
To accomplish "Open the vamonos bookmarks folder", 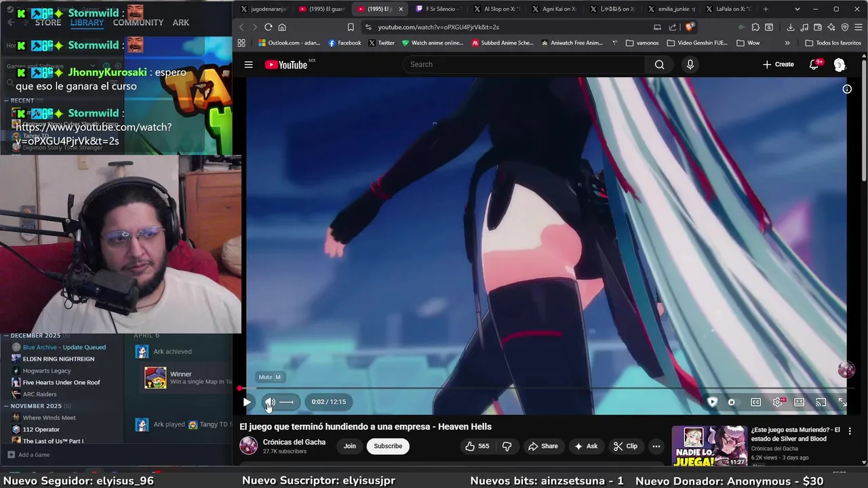I will [x=642, y=43].
